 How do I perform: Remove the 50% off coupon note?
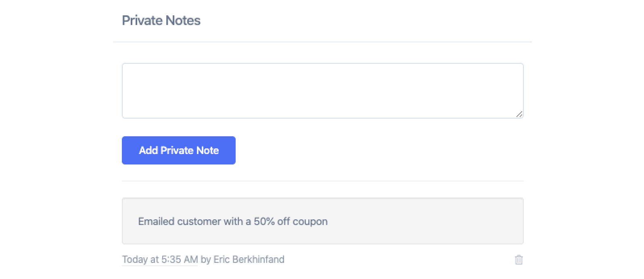pyautogui.click(x=519, y=260)
